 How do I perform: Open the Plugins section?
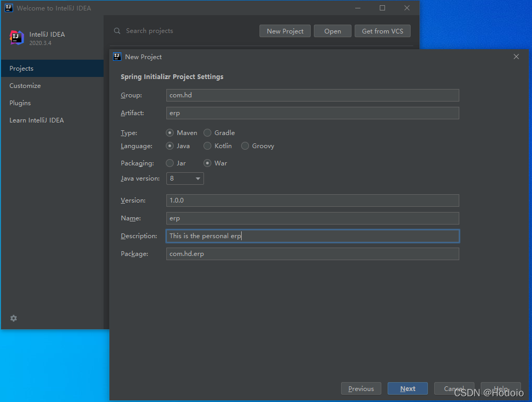click(x=52, y=103)
